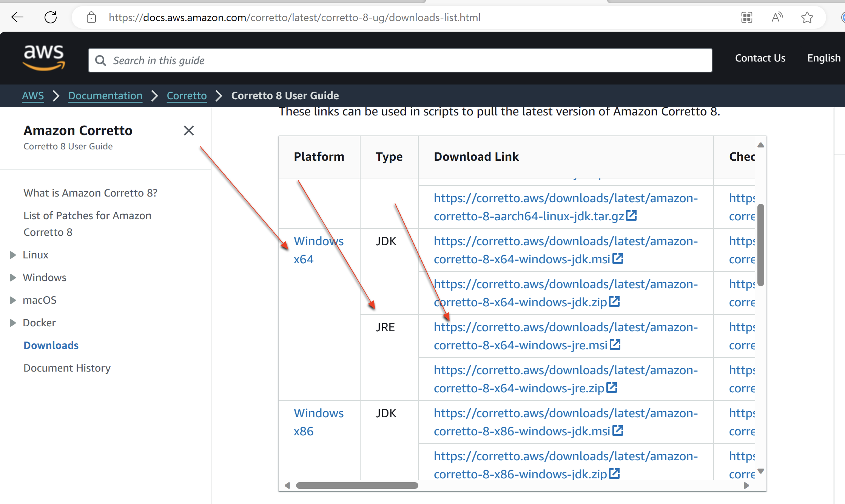The height and width of the screenshot is (504, 845).
Task: Download the x86-windows-jdk.msi link
Action: click(x=565, y=422)
